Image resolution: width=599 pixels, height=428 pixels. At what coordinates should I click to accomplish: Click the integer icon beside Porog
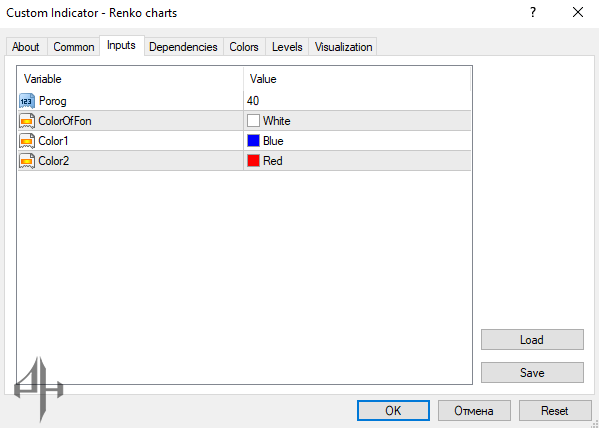tap(27, 101)
